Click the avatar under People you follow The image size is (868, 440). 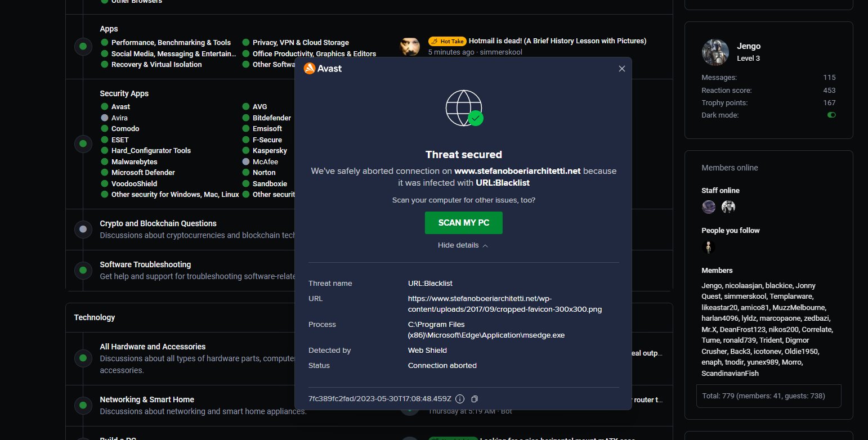(709, 246)
